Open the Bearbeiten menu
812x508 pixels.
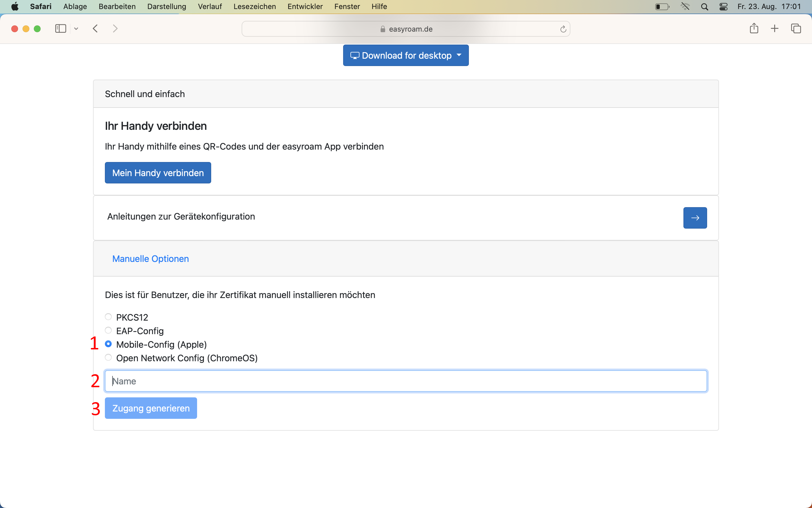(x=117, y=6)
